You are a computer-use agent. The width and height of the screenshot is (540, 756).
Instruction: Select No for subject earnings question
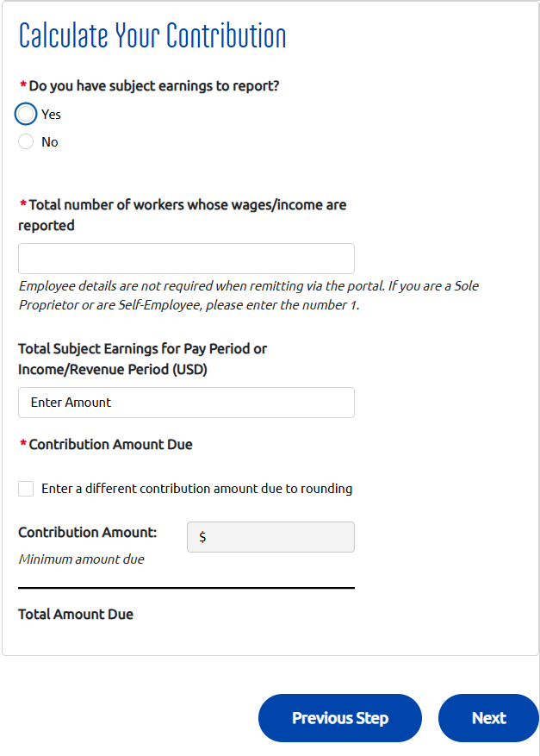click(26, 141)
